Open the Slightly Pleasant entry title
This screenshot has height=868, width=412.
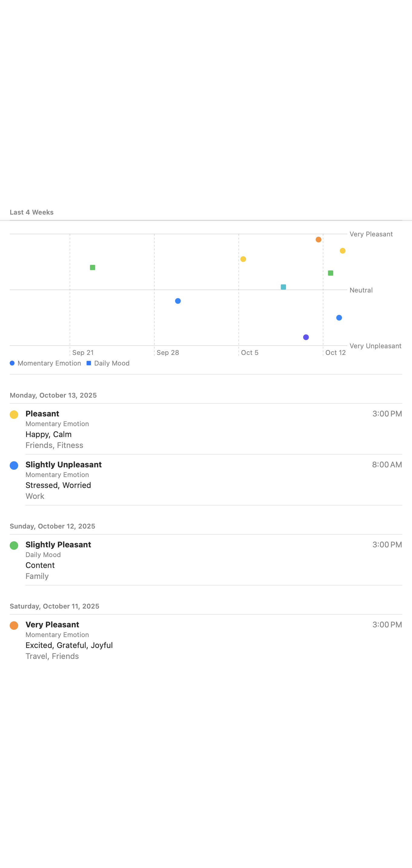(58, 545)
